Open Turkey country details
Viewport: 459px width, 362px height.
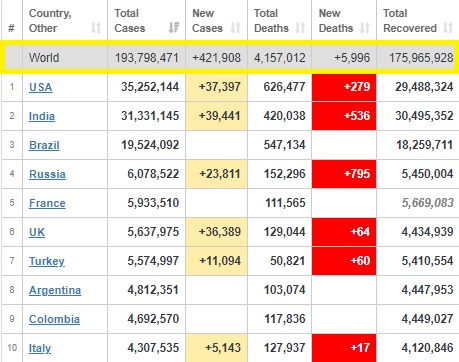click(47, 261)
